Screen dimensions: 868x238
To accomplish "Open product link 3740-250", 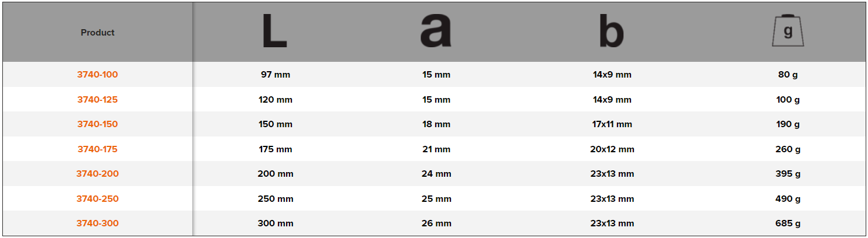I will coord(97,199).
